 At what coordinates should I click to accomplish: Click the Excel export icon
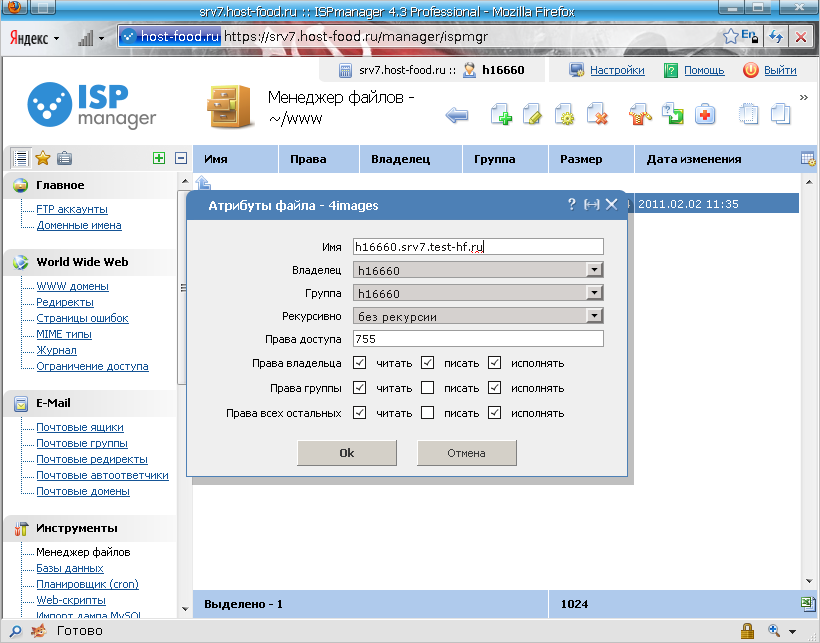coord(808,604)
